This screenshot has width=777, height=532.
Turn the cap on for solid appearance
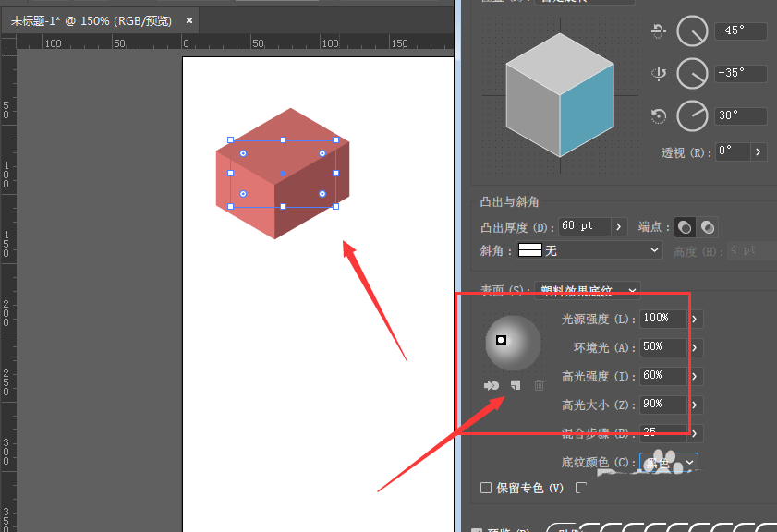(685, 227)
